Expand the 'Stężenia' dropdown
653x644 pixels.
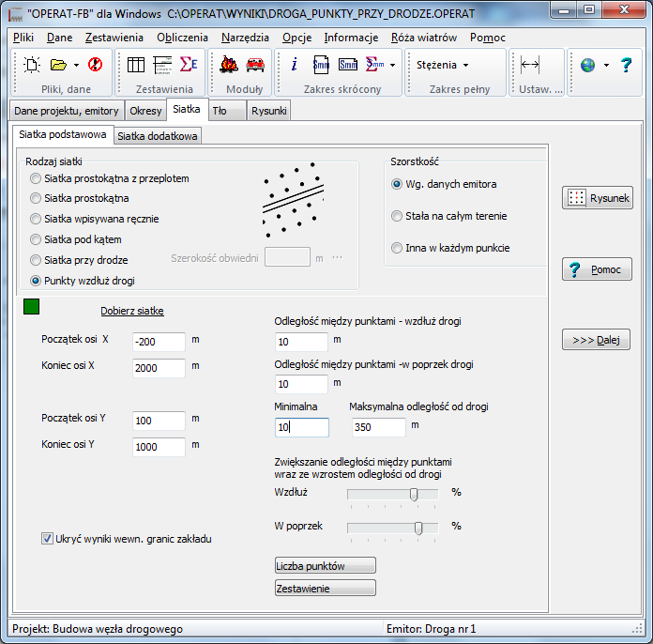[x=442, y=65]
